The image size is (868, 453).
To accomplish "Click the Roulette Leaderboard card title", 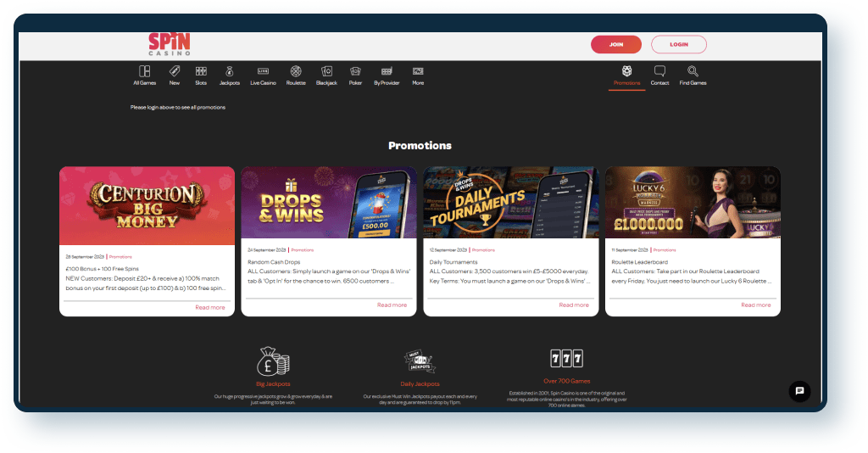I will (639, 262).
